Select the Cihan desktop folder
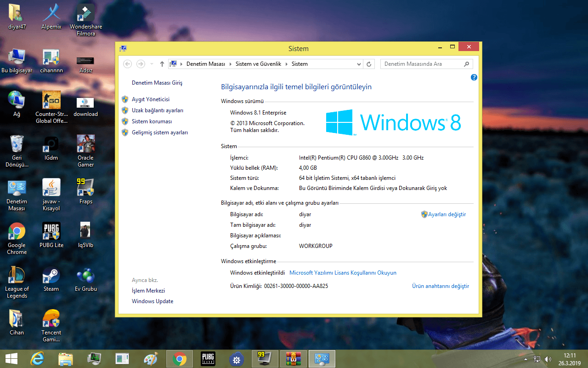Image resolution: width=588 pixels, height=368 pixels. pos(17,323)
